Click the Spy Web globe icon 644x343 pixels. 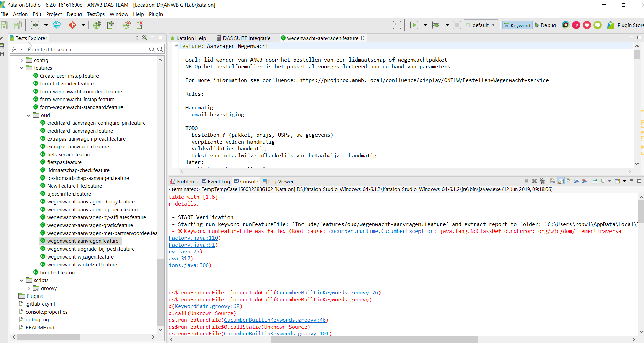click(97, 25)
